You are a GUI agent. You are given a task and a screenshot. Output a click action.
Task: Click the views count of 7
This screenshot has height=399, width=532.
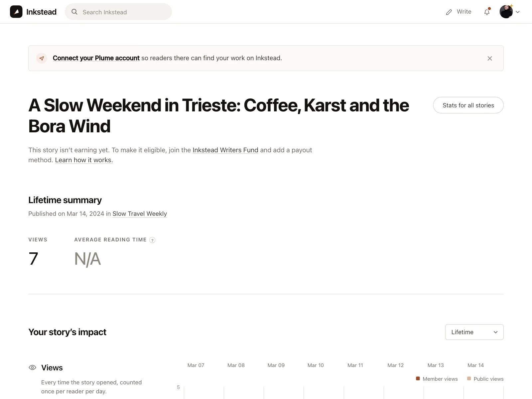coord(33,259)
